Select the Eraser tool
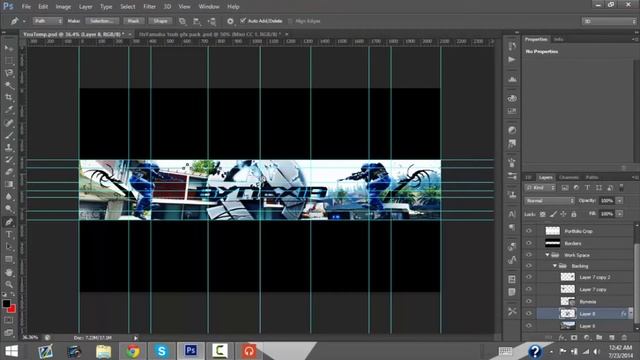 tap(9, 172)
